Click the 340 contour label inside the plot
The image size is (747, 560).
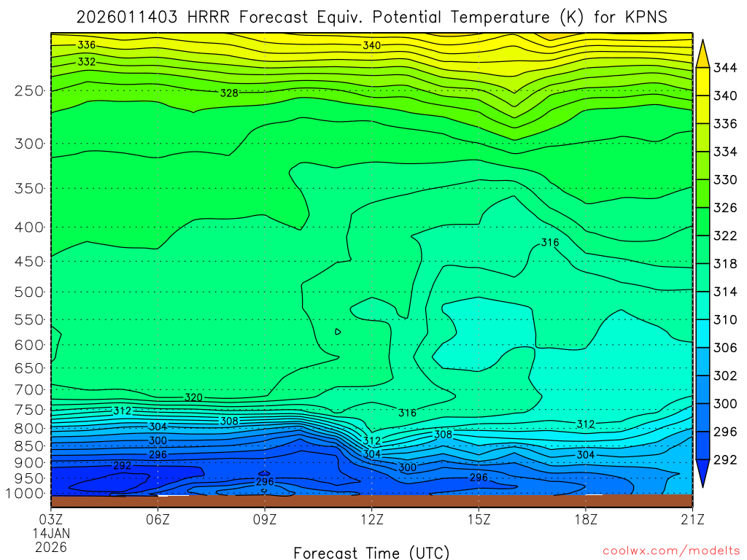tap(371, 45)
